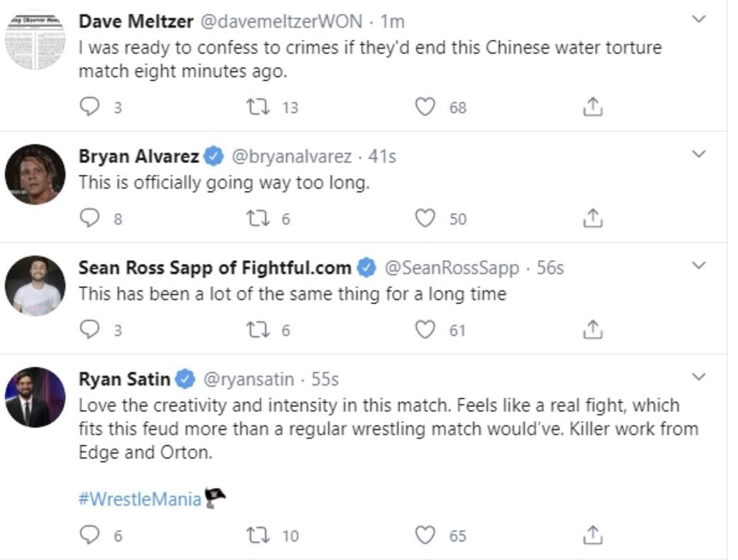The image size is (738, 560).
Task: Like Sean Ross Sapp's tweet
Action: tap(424, 330)
